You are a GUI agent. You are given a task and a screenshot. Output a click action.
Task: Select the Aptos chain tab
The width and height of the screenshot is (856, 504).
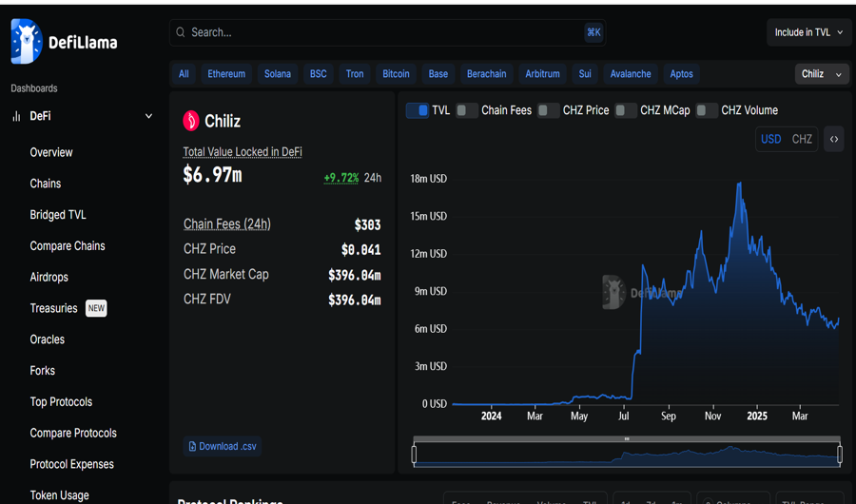[681, 74]
